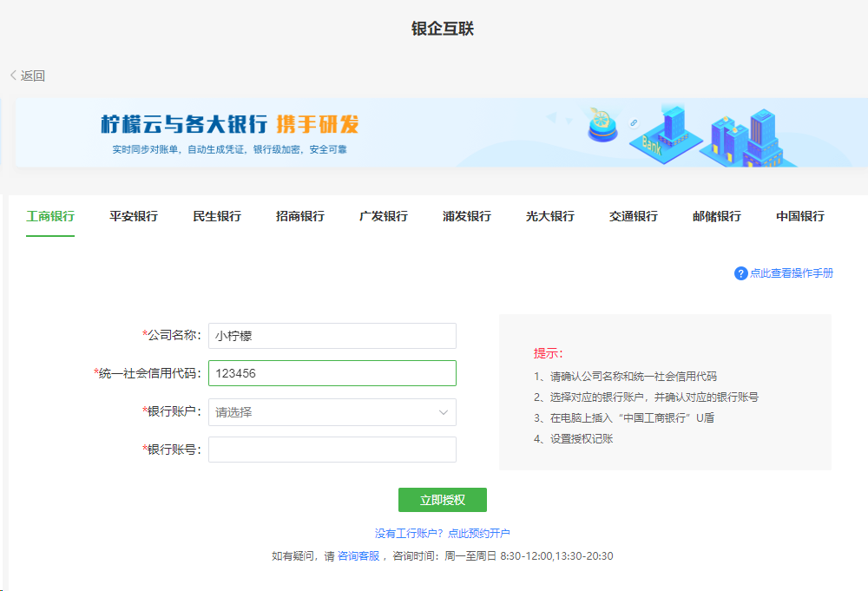The width and height of the screenshot is (868, 591).
Task: Select the 招商银行 tab
Action: tap(299, 216)
